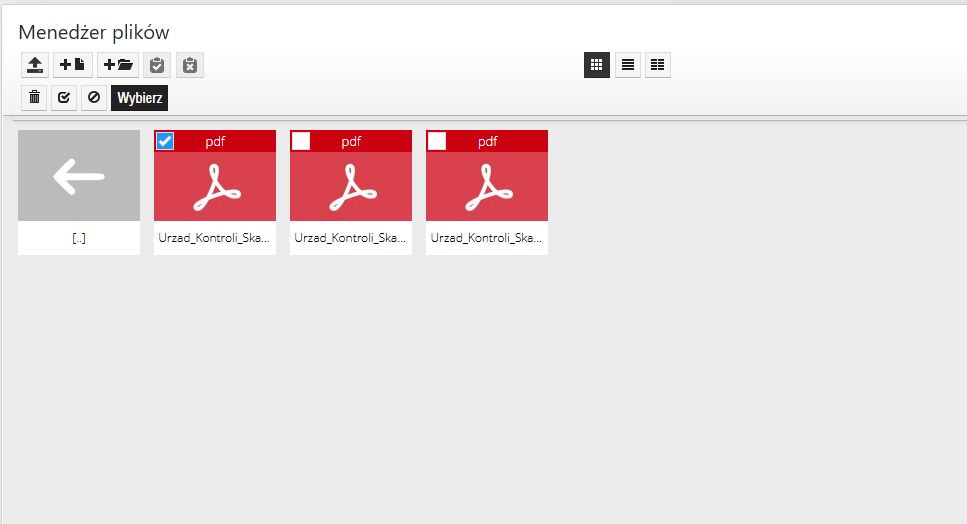Open the second PDF file thumbnail
This screenshot has width=967, height=524.
[x=351, y=186]
